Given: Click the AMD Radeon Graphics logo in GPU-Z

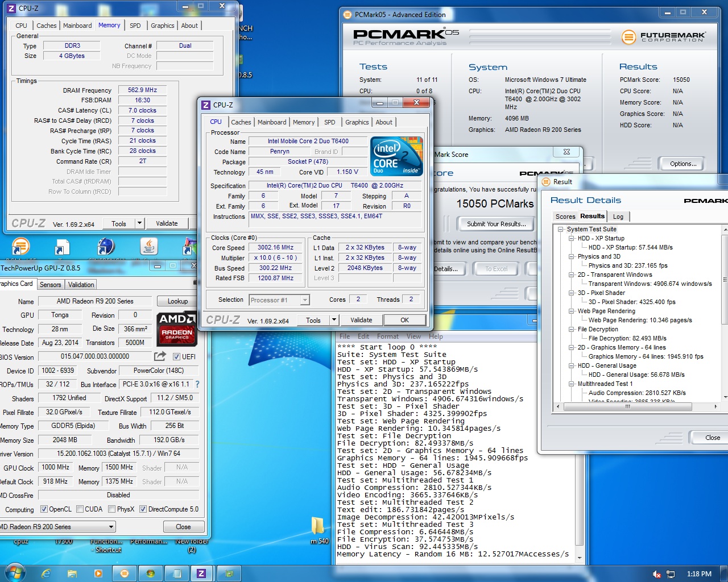Looking at the screenshot, I should click(x=177, y=329).
